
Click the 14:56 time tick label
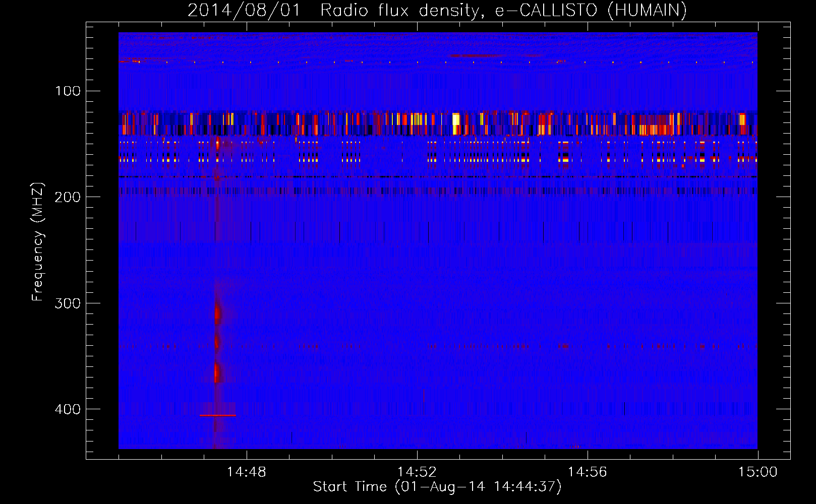588,472
